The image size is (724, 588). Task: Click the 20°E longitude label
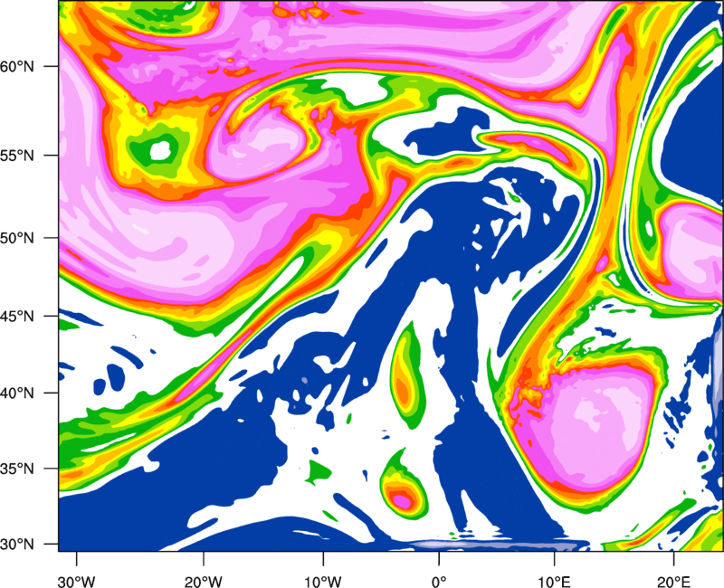673,582
